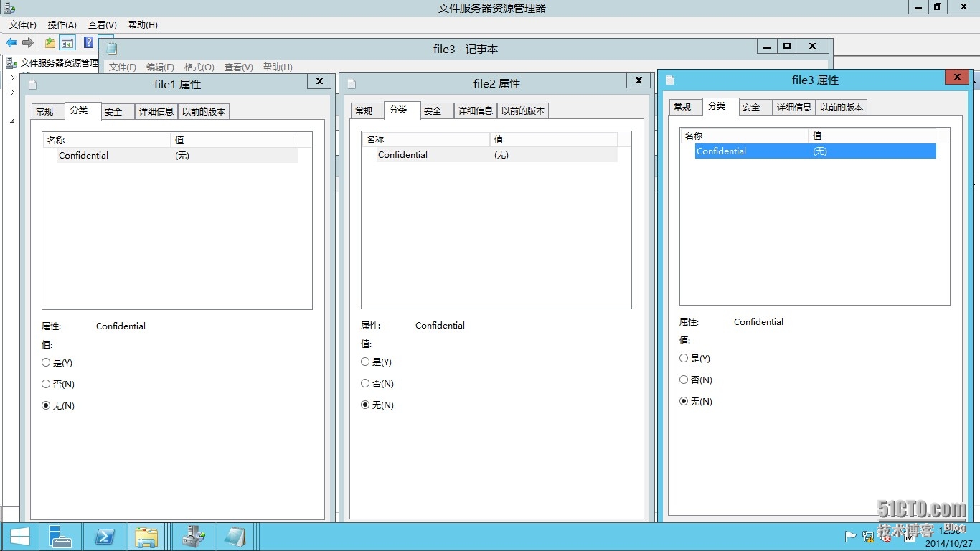
Task: Click the document icon in file2 properties title
Action: [351, 84]
